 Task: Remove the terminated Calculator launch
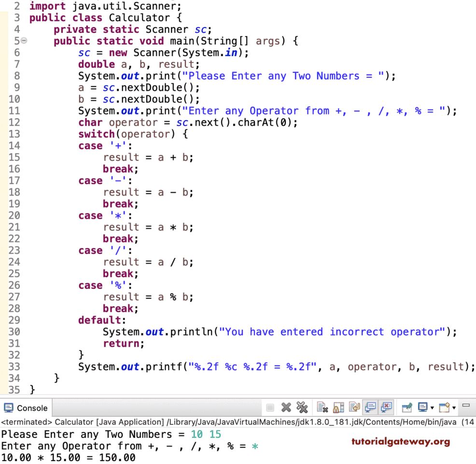[287, 407]
